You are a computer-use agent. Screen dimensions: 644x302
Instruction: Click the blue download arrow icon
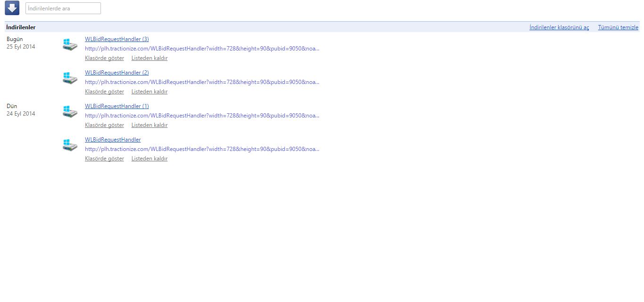(x=12, y=8)
